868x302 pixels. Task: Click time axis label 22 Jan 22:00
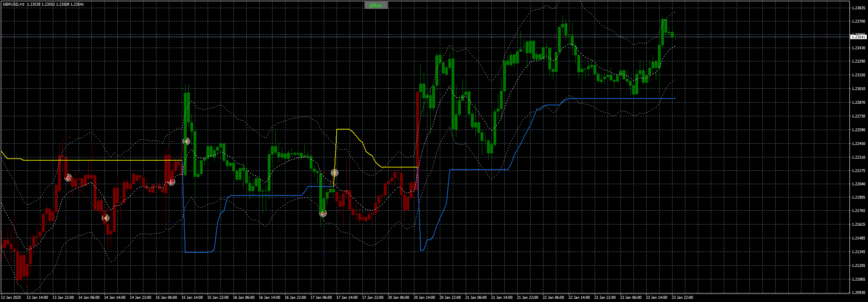[x=605, y=298]
